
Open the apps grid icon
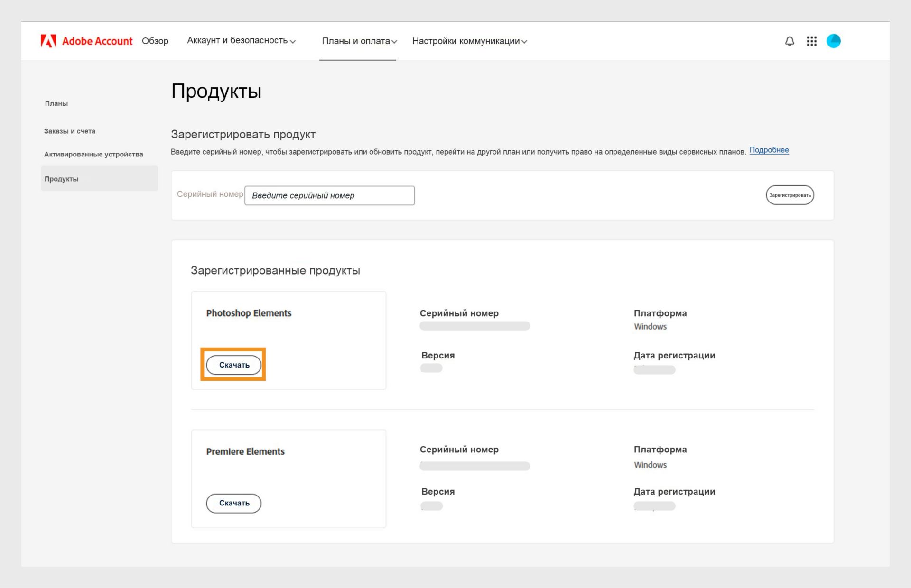[x=811, y=41]
